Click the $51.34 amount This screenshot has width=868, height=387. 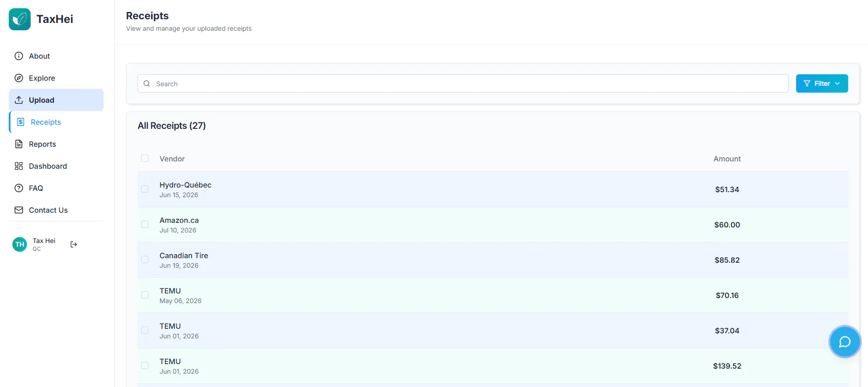[x=727, y=189]
